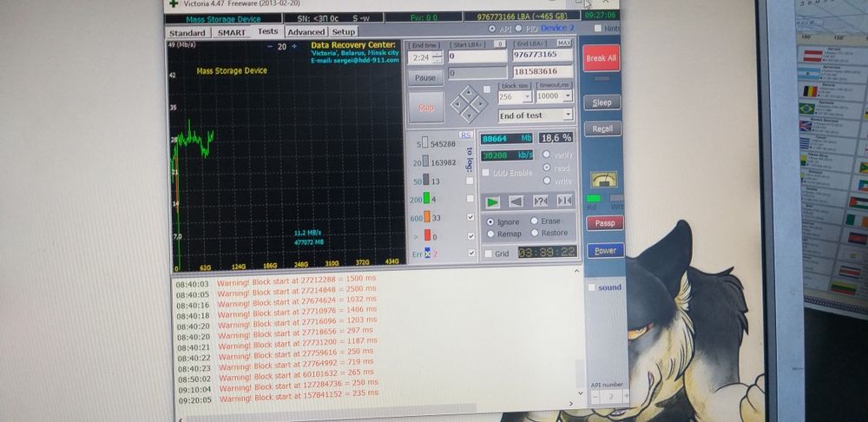The width and height of the screenshot is (868, 422).
Task: Select the Erase action radio button
Action: [x=534, y=221]
